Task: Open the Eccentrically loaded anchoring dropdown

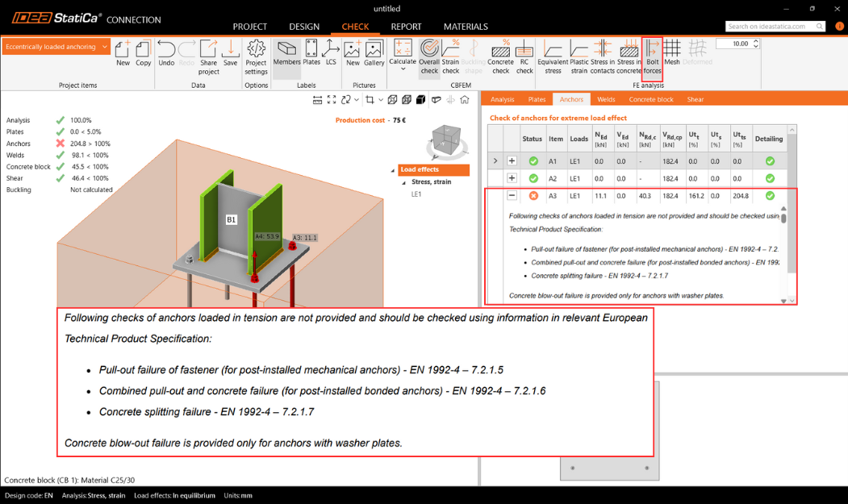Action: 57,47
